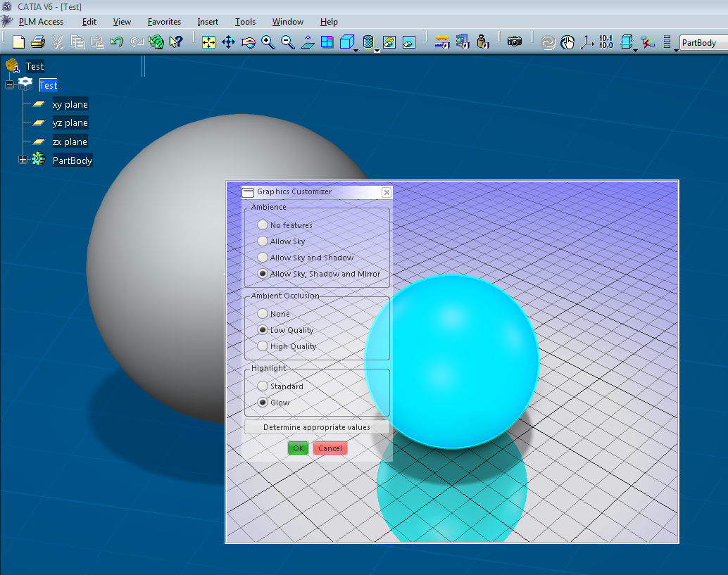Click the Print icon in toolbar

click(38, 42)
